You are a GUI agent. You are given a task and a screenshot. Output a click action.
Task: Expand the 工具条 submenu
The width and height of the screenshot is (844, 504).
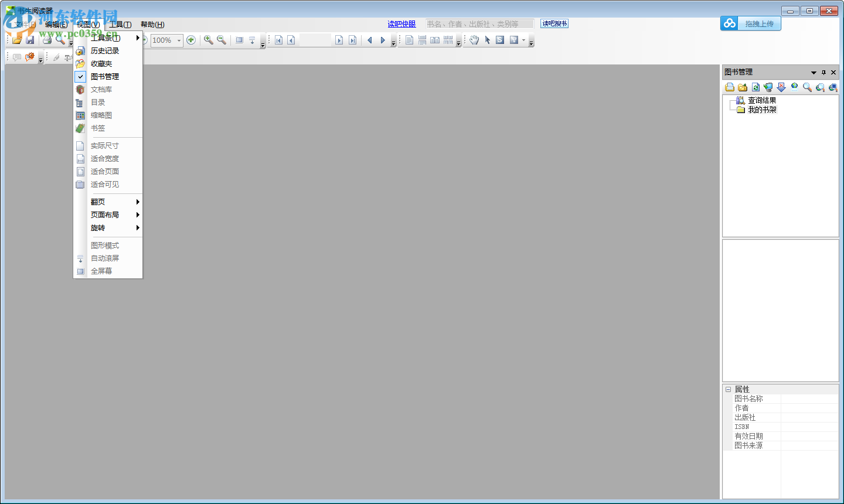coord(108,38)
